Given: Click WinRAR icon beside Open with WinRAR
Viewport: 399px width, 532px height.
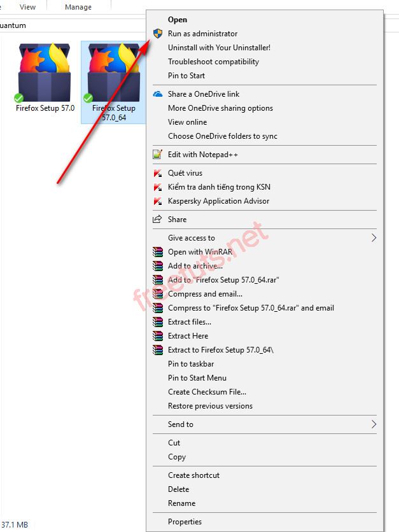Looking at the screenshot, I should (x=158, y=252).
